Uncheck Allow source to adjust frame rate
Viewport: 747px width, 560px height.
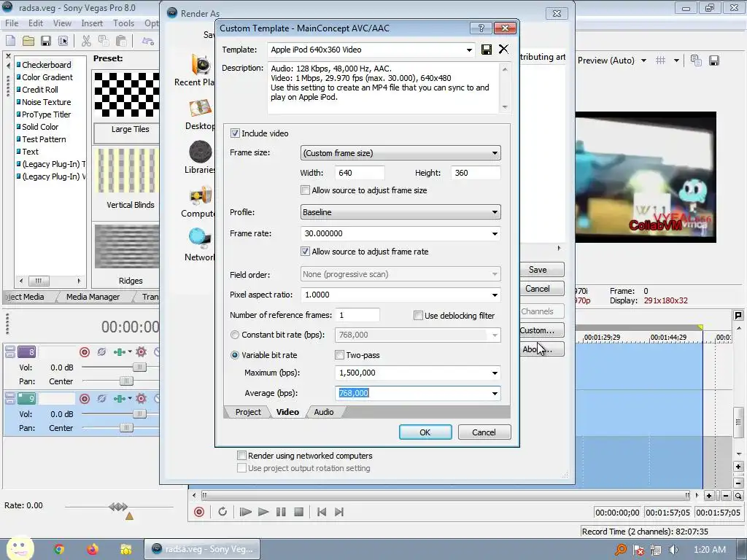tap(305, 252)
